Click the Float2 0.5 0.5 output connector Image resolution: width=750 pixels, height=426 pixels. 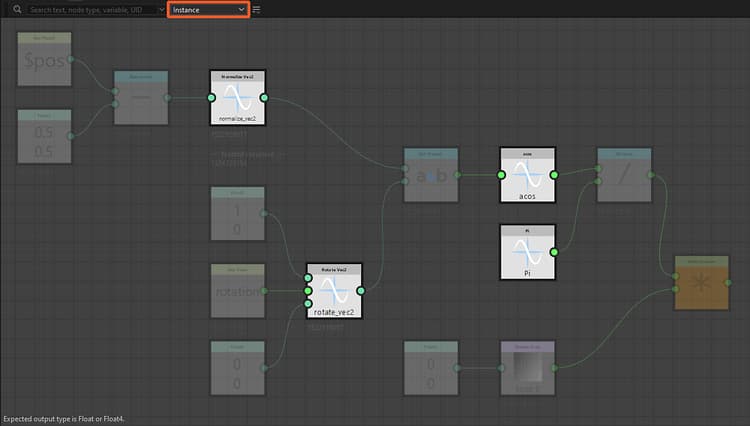click(71, 136)
